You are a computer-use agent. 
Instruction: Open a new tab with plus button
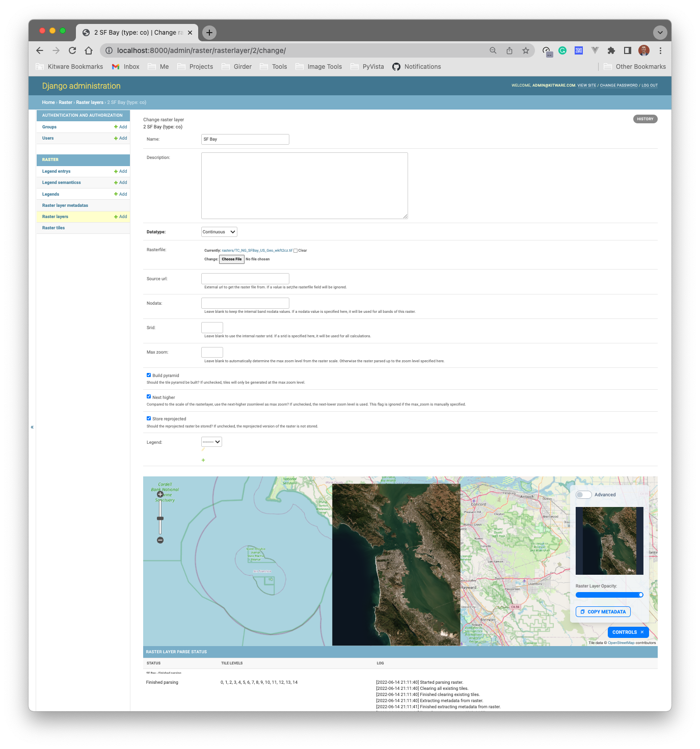209,33
